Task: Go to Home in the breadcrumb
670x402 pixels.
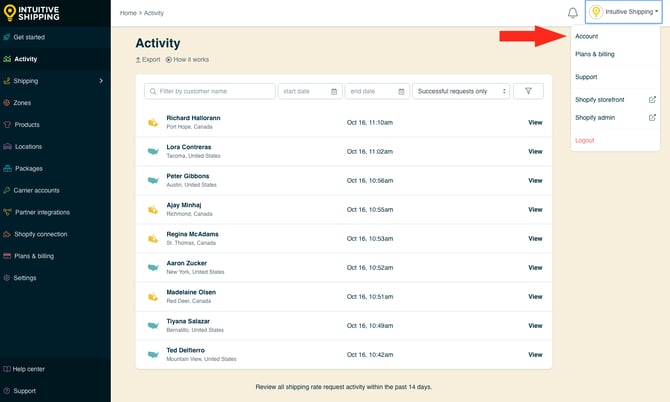Action: coord(128,13)
